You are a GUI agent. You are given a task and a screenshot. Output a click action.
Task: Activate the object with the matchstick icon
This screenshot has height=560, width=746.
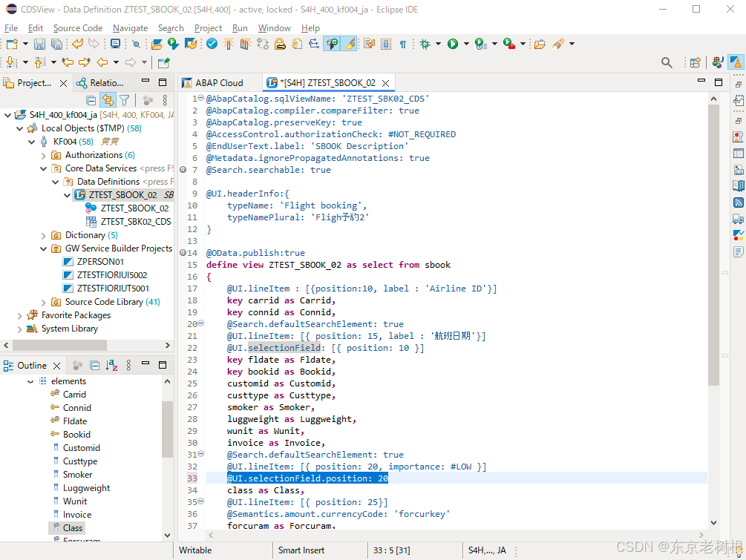pos(229,45)
